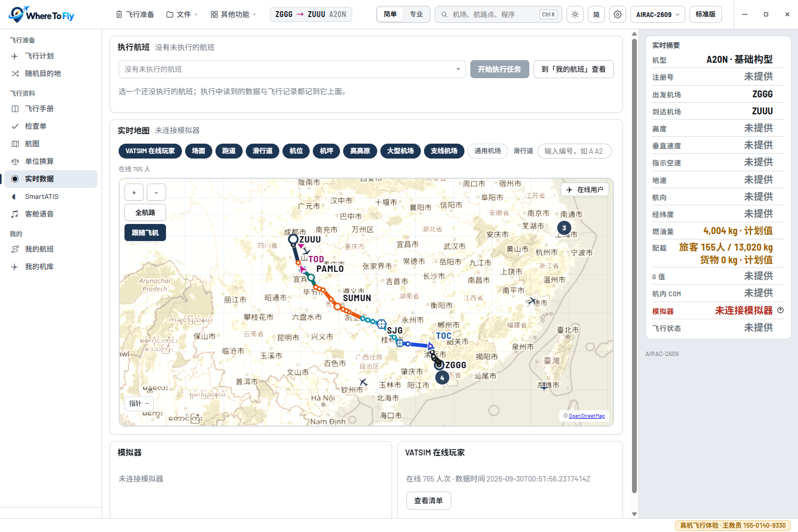This screenshot has width=798, height=532.
Task: Open 随机目的地 in the sidebar
Action: tap(51, 73)
